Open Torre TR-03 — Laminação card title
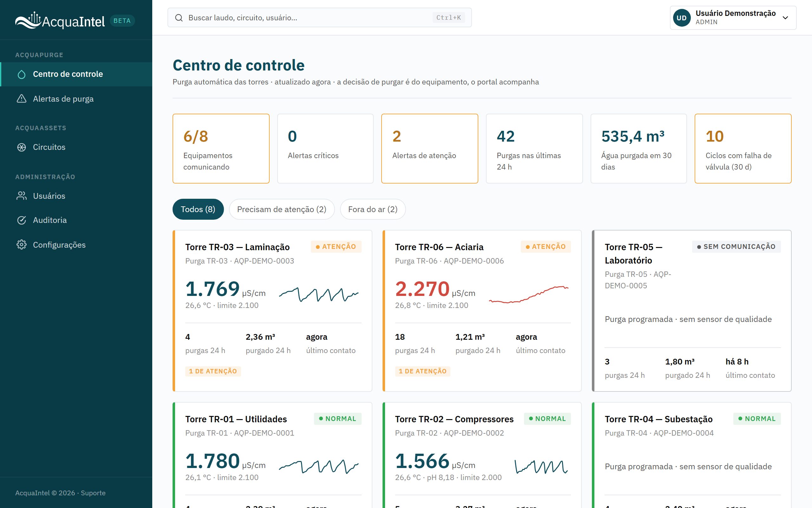 coord(237,247)
